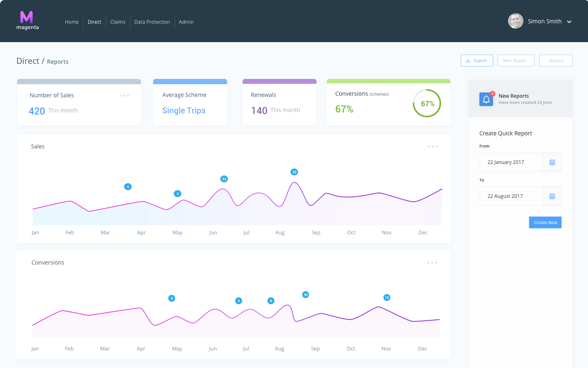The width and height of the screenshot is (588, 368).
Task: Open the Data Protection page
Action: (152, 22)
